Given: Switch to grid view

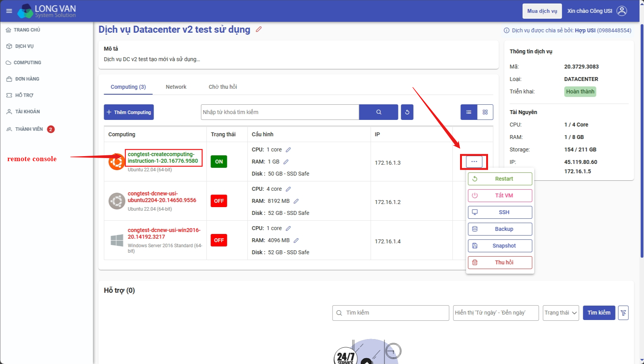Looking at the screenshot, I should tap(485, 112).
